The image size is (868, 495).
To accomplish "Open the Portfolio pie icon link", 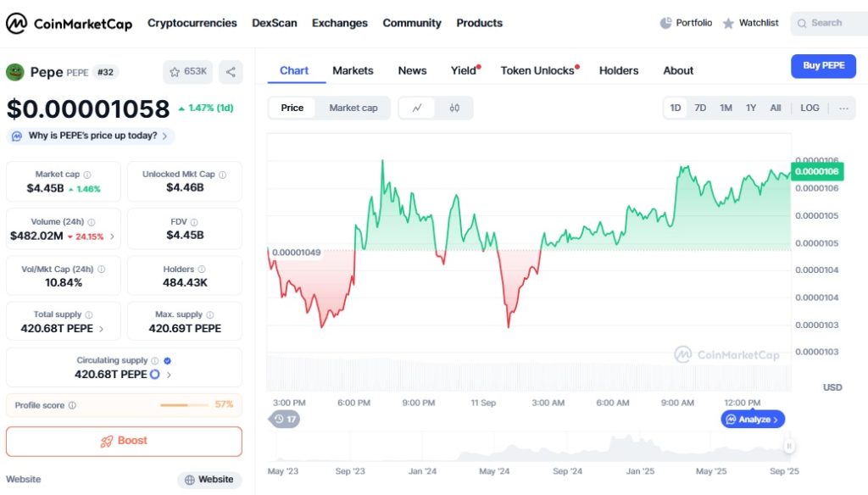I will 686,23.
